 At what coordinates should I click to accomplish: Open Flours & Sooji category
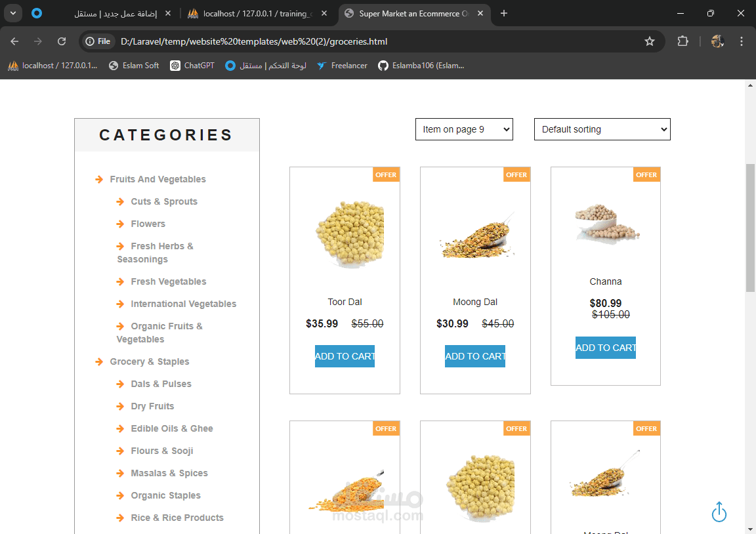pos(162,451)
